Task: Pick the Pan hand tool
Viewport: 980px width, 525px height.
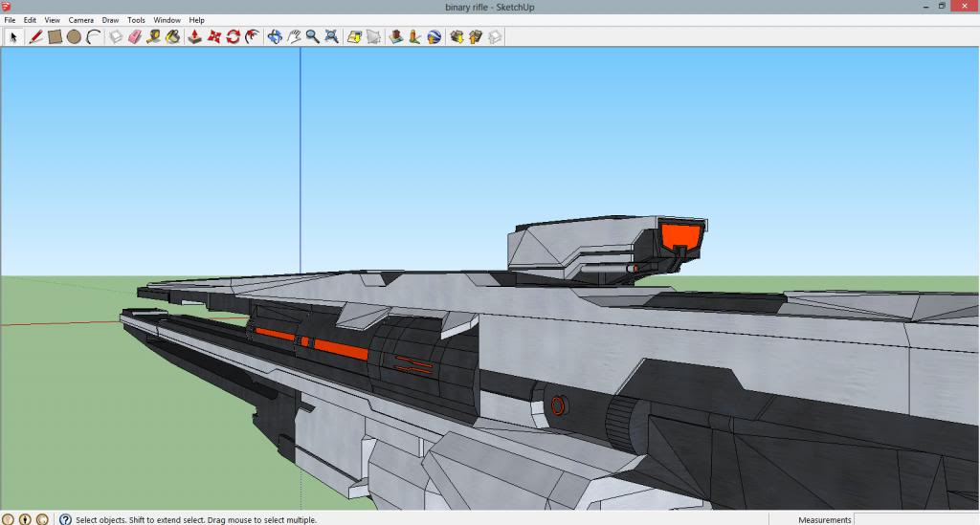Action: pos(294,37)
